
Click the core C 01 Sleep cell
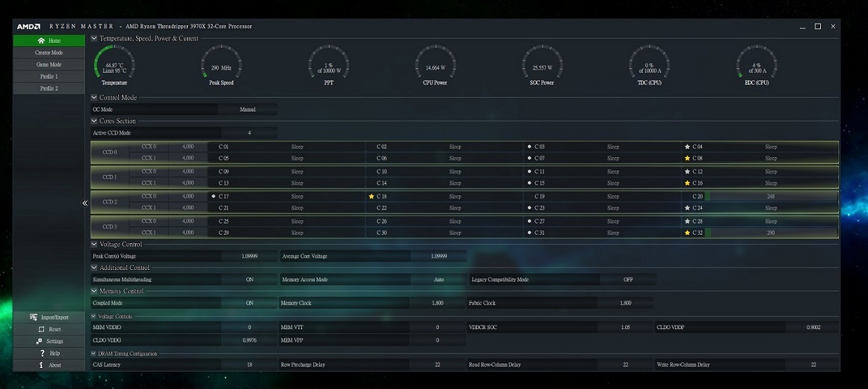click(x=298, y=147)
